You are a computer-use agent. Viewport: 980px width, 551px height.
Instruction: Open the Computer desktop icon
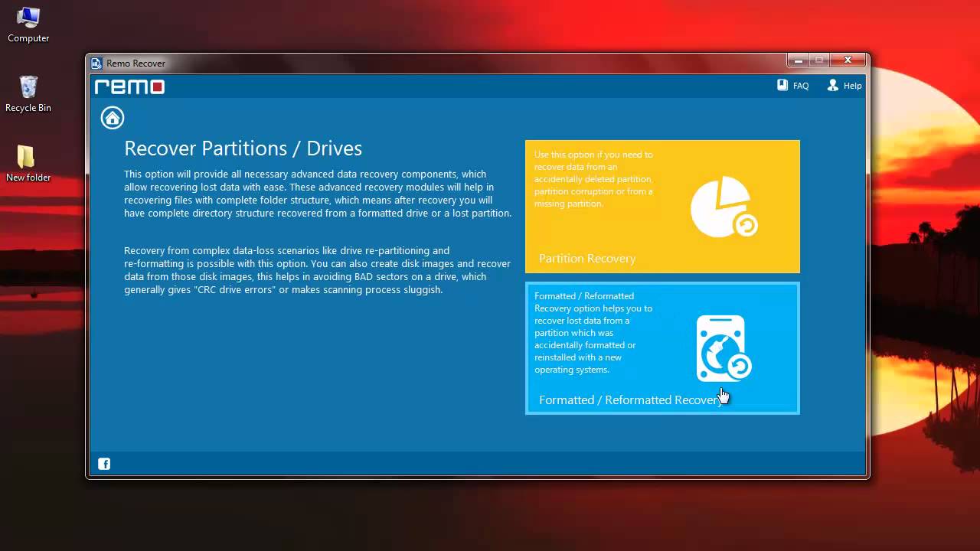point(28,24)
